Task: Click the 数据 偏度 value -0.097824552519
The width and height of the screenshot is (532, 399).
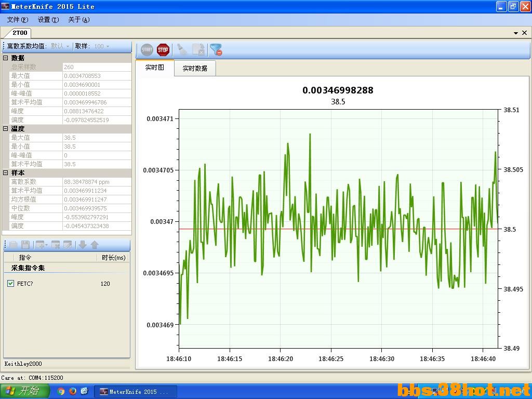Action: coord(97,120)
